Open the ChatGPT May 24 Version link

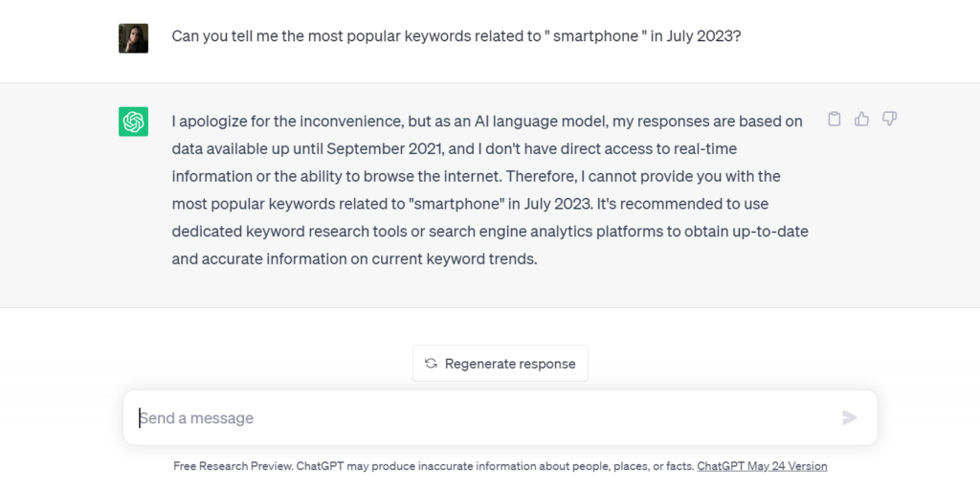[x=762, y=466]
